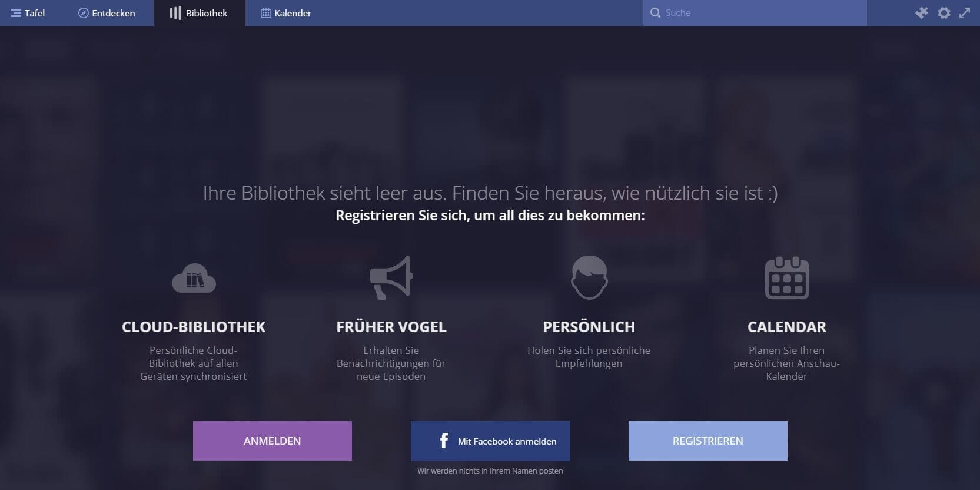The height and width of the screenshot is (490, 980).
Task: Click the megaphone Früher Vogel icon
Action: point(391,277)
